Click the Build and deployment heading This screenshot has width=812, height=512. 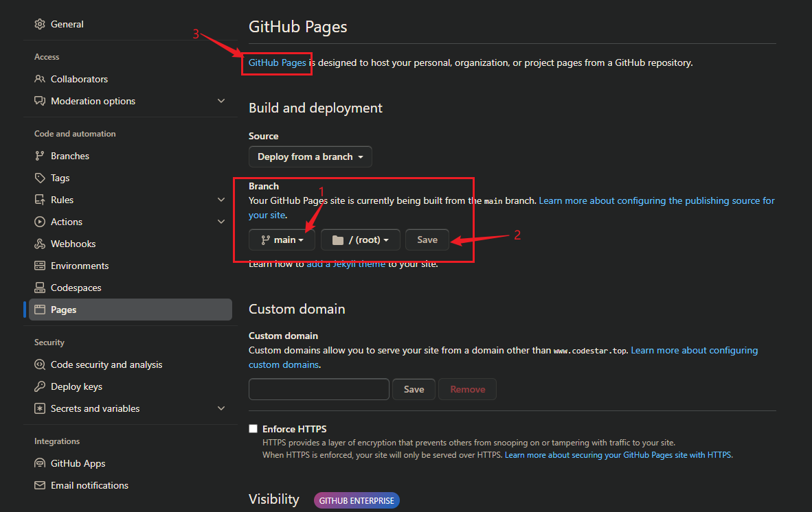[x=315, y=108]
